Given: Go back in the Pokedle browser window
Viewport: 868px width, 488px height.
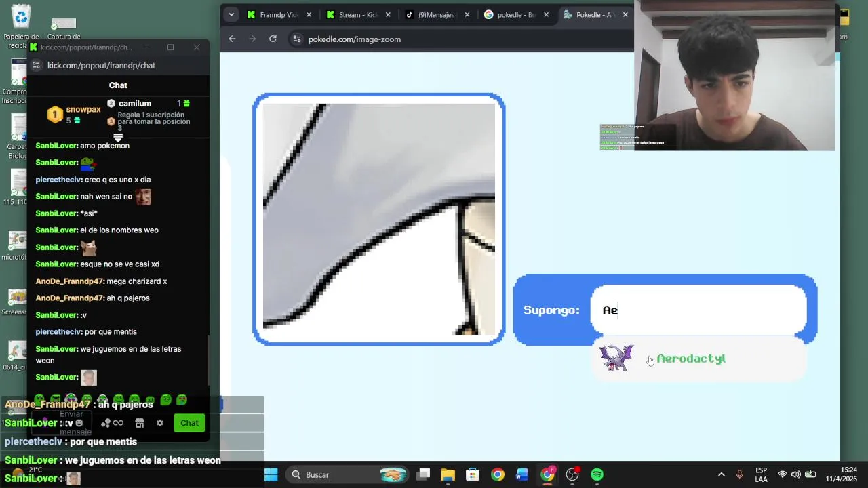Looking at the screenshot, I should 232,39.
